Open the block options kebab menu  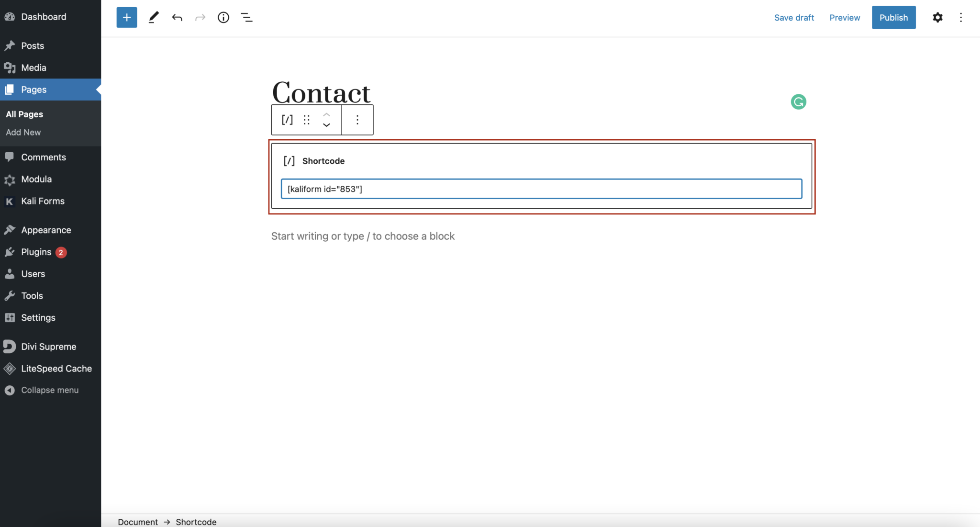[x=357, y=120]
